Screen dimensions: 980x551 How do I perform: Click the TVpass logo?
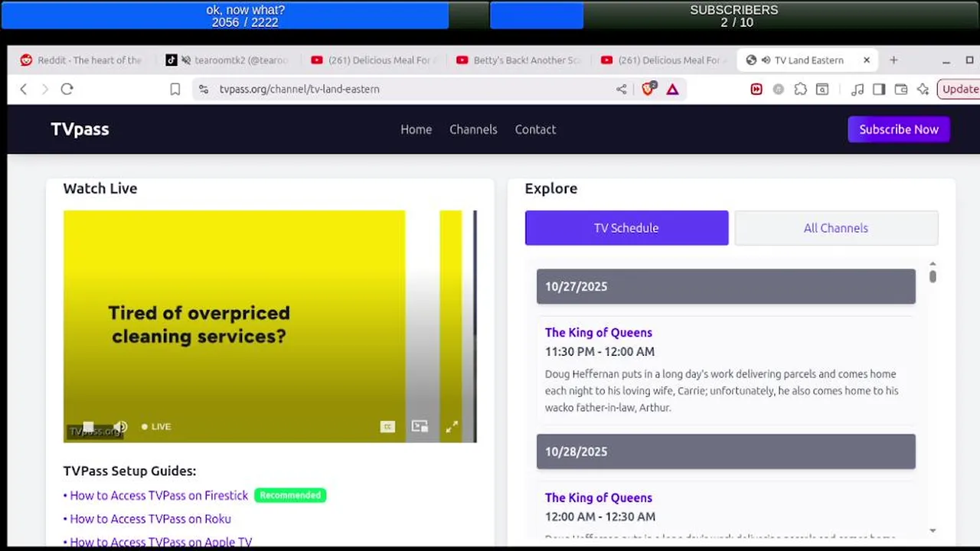[x=80, y=129]
